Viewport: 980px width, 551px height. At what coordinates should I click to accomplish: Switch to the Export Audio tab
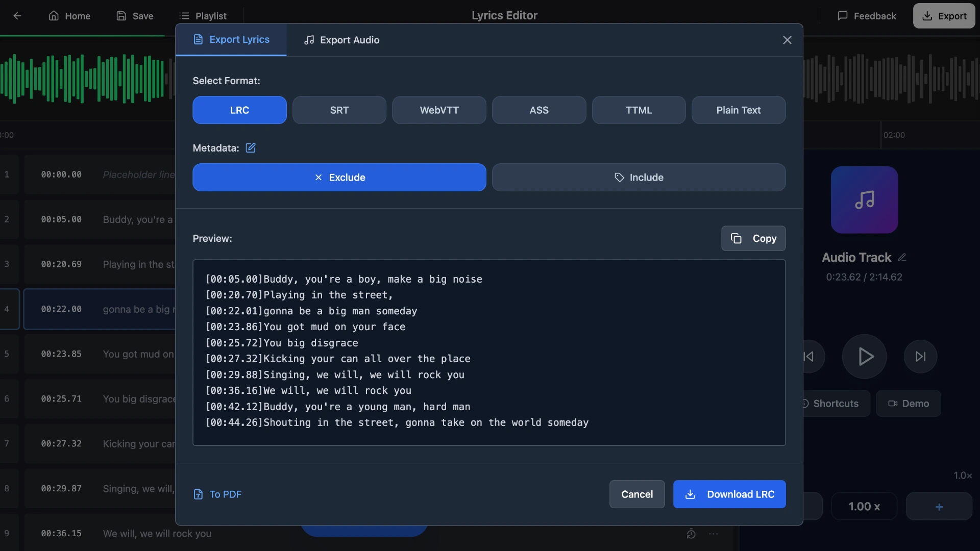341,40
